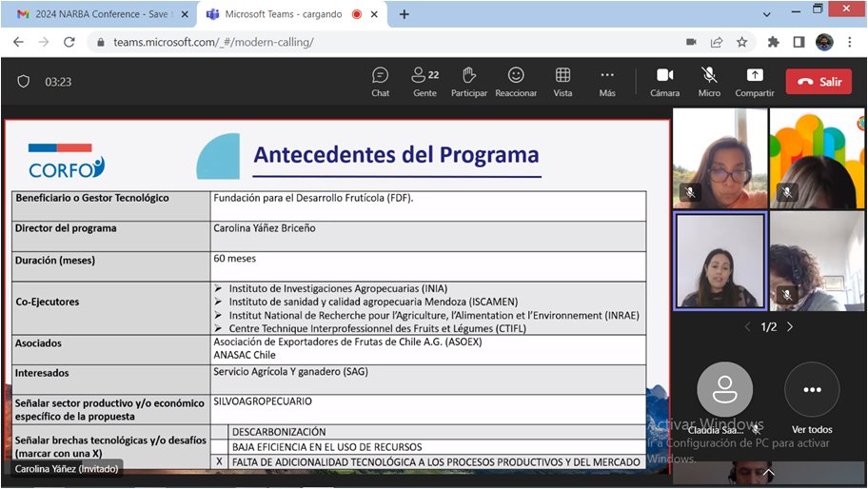The width and height of the screenshot is (868, 489).
Task: Select video of woman with glasses
Action: coord(720,158)
